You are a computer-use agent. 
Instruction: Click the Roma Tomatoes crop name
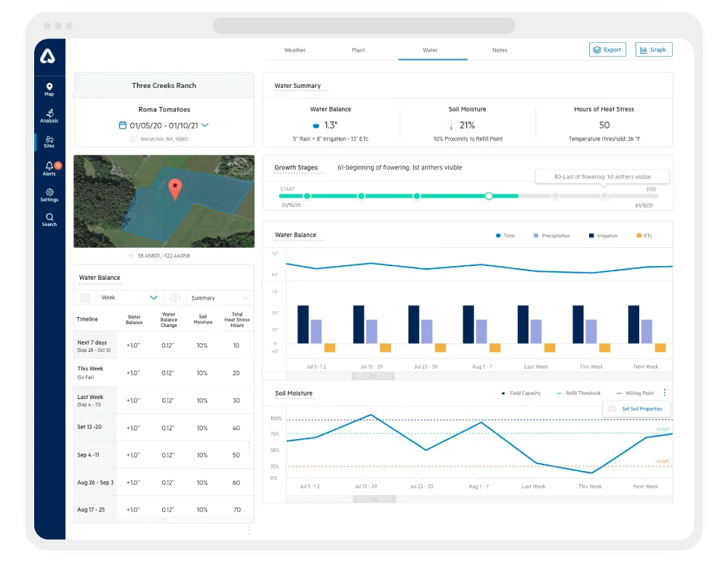pos(164,110)
